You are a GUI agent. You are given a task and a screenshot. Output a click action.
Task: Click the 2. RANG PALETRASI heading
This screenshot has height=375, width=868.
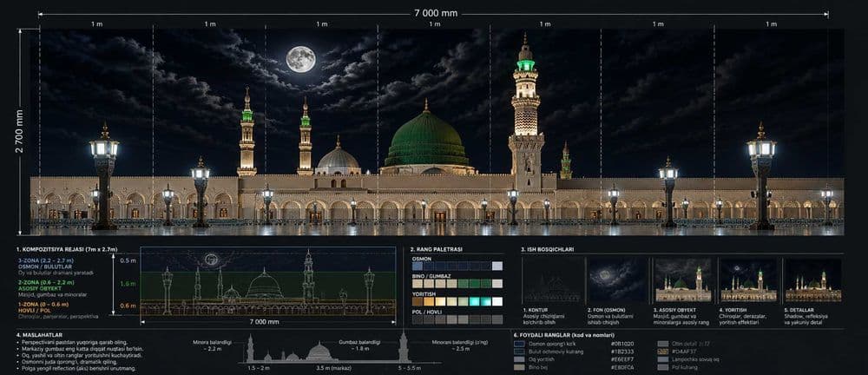tap(437, 250)
